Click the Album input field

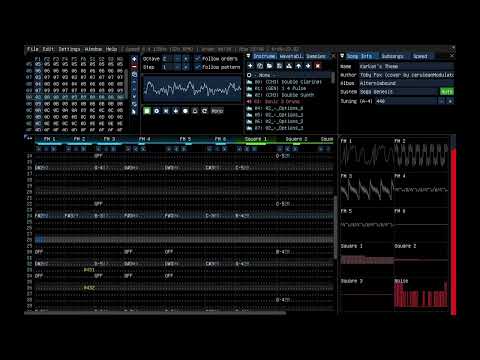point(406,83)
